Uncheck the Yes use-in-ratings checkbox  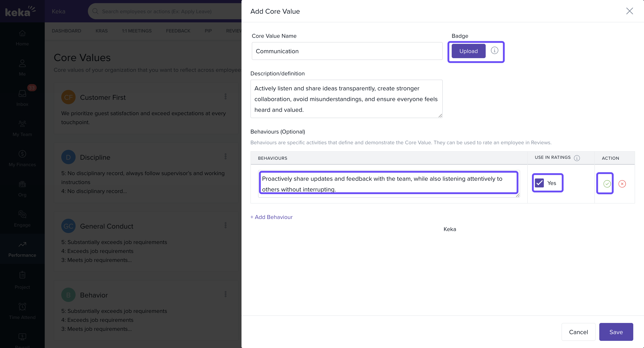coord(539,183)
